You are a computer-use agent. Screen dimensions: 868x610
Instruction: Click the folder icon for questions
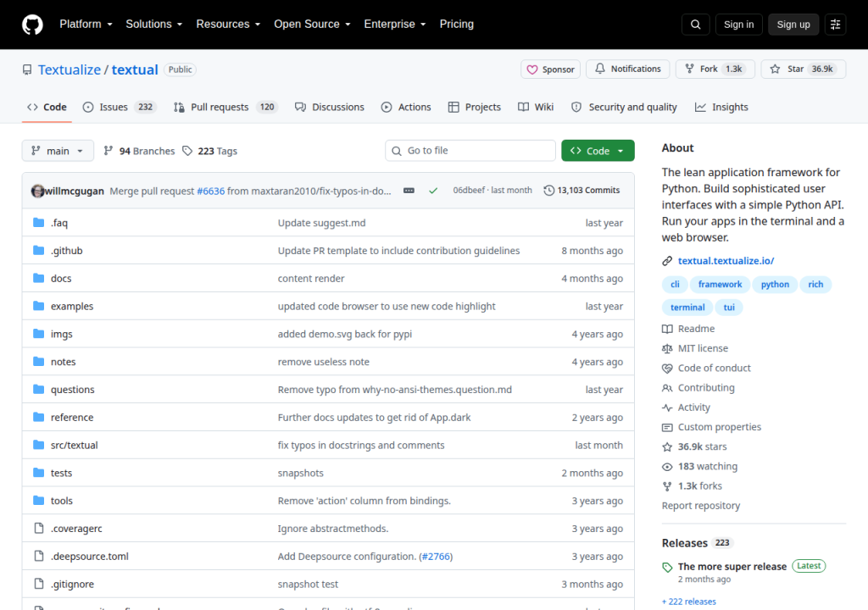click(39, 389)
